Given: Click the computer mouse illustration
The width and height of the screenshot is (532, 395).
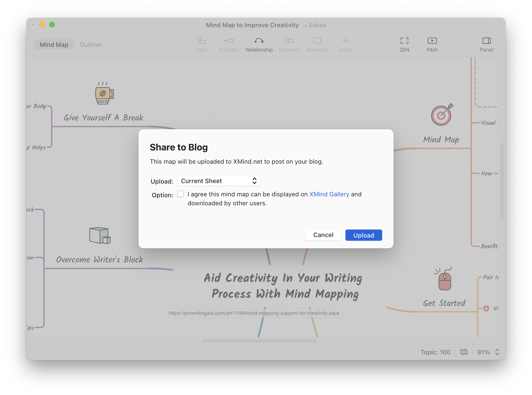Looking at the screenshot, I should pos(444,279).
